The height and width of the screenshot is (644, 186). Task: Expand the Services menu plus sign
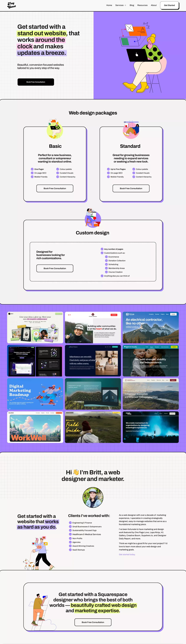pos(125,5)
